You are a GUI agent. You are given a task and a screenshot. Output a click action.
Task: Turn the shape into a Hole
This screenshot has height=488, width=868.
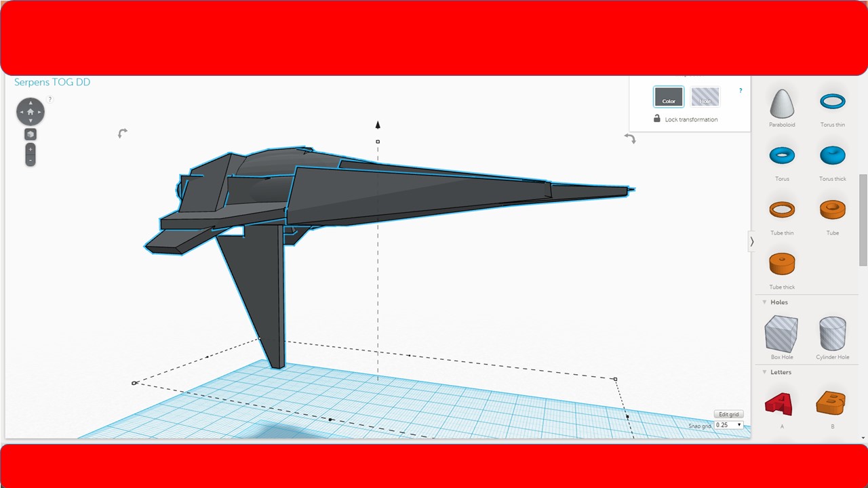(705, 97)
